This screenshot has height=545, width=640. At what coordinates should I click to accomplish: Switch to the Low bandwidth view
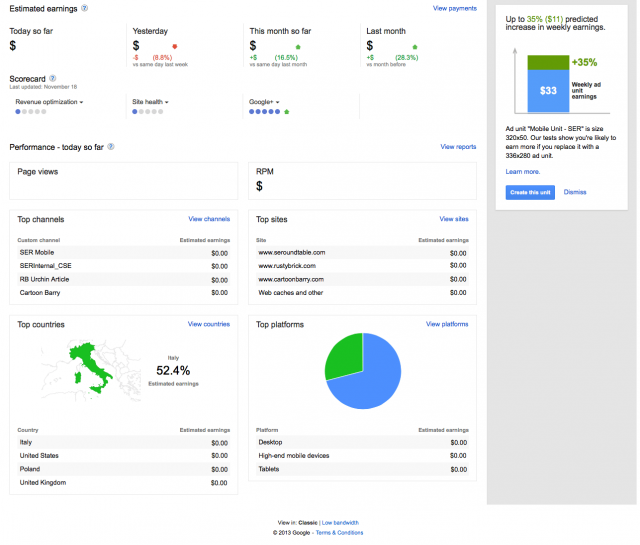(340, 523)
